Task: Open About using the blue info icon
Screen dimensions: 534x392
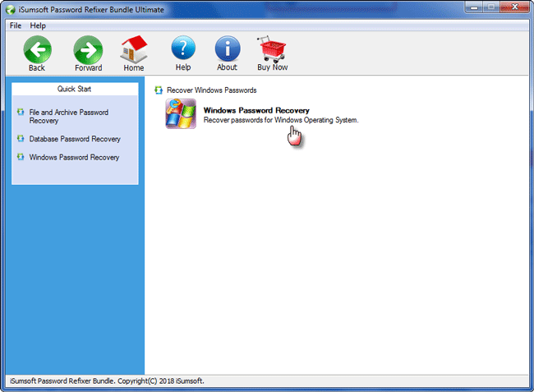Action: (x=227, y=49)
